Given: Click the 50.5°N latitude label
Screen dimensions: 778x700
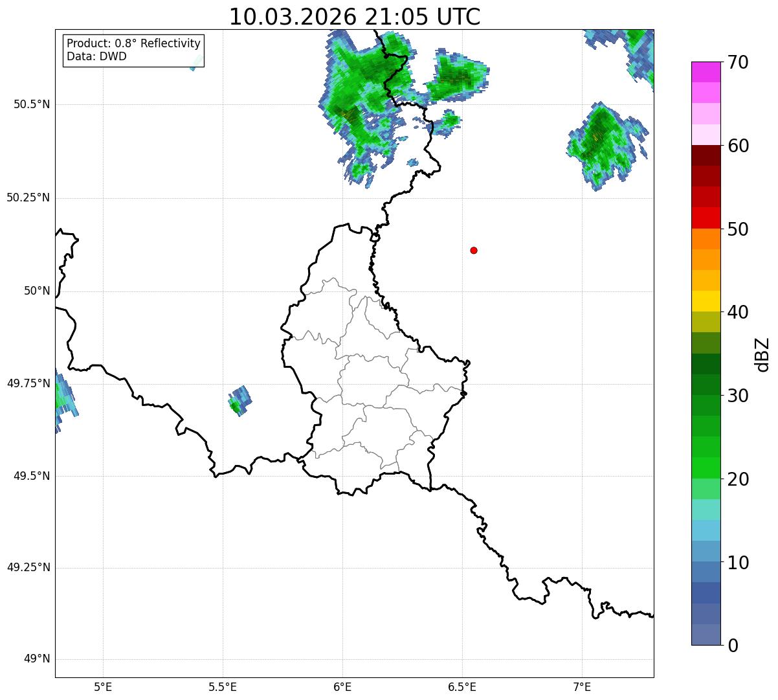Looking at the screenshot, I should pos(32,104).
